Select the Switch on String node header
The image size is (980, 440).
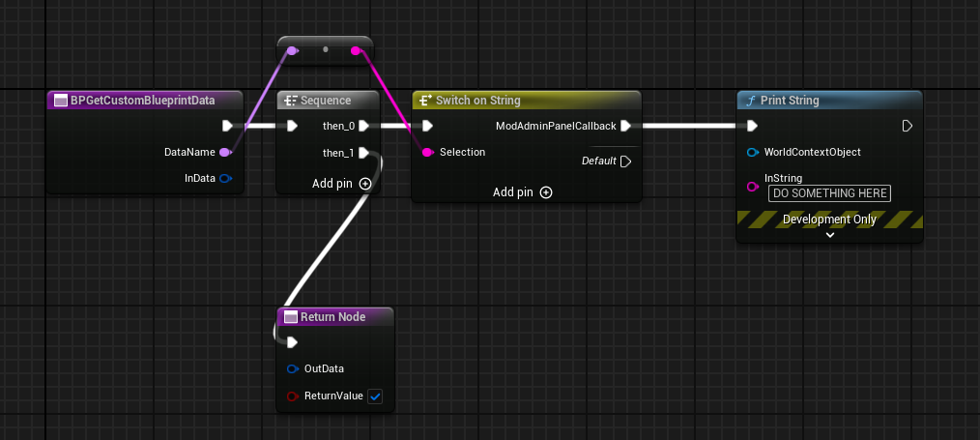(477, 101)
